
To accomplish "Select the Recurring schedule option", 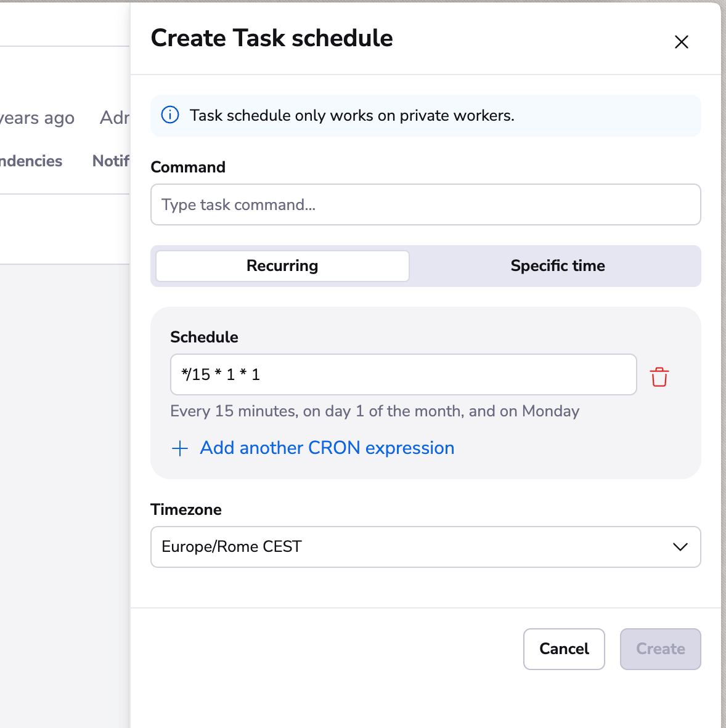I will coord(282,265).
